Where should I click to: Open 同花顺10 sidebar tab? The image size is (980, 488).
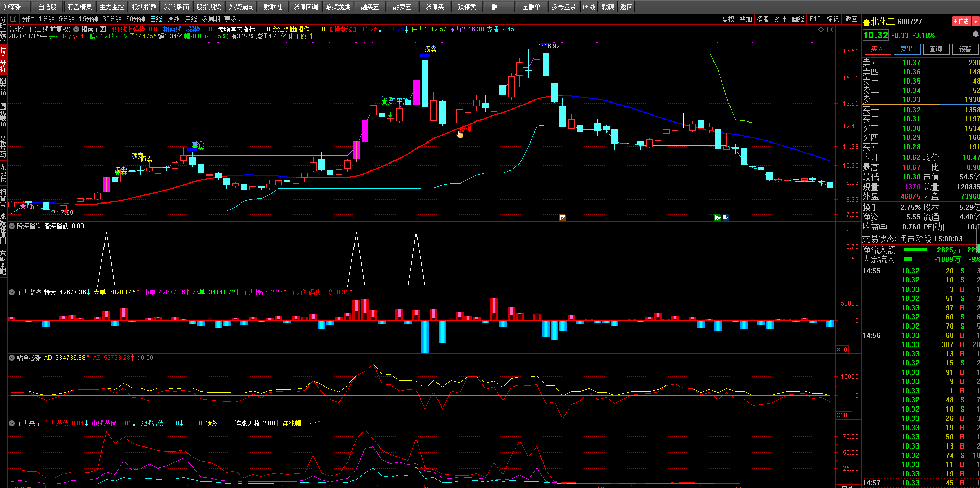[3, 114]
